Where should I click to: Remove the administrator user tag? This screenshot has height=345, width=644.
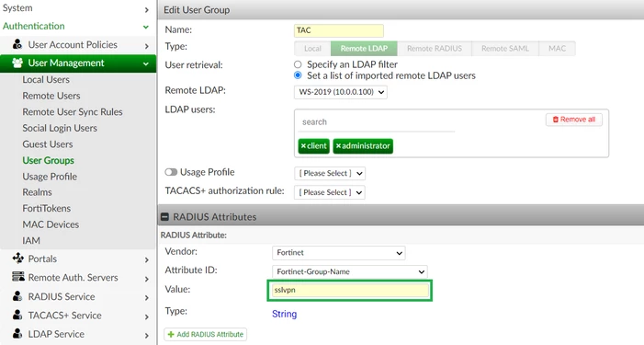tap(338, 146)
